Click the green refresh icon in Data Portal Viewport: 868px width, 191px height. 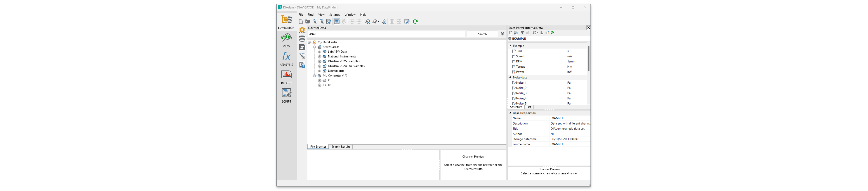tap(553, 33)
